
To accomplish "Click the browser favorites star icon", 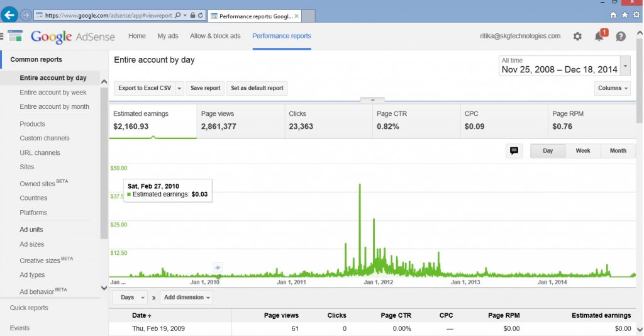I will click(625, 15).
